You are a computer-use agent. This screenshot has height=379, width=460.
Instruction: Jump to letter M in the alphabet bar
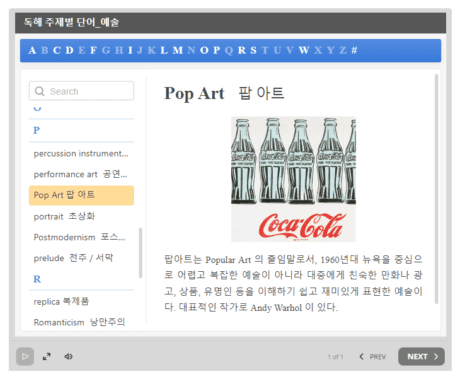[x=178, y=50]
